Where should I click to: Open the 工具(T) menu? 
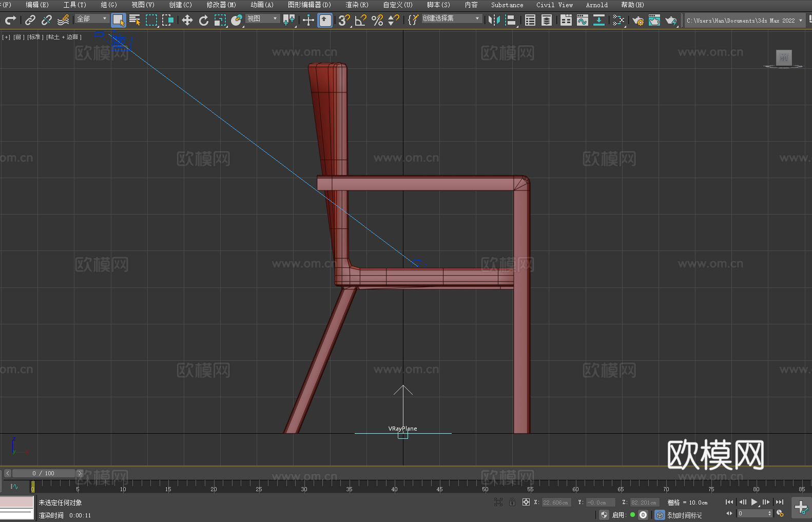(75, 5)
